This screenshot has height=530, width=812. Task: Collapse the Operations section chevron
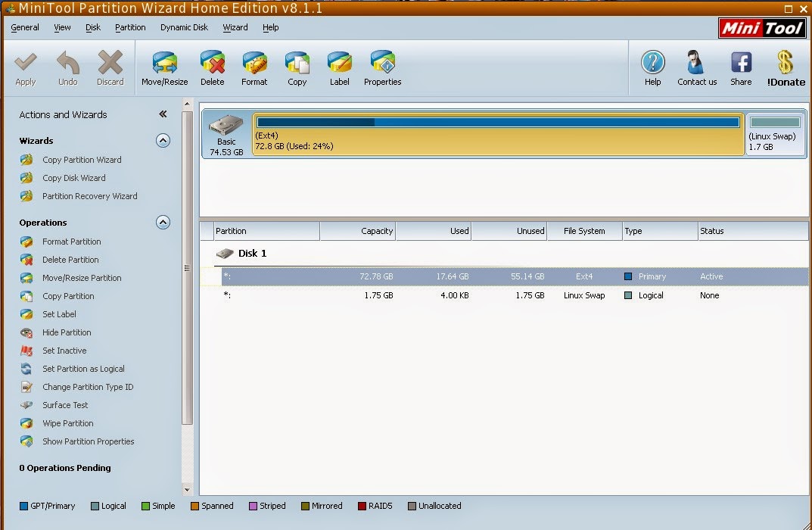point(163,223)
